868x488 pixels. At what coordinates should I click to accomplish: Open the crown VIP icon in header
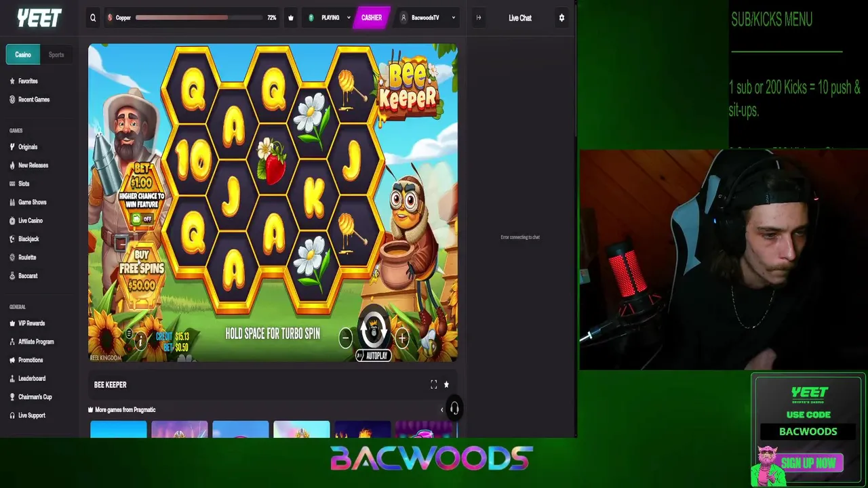(291, 18)
